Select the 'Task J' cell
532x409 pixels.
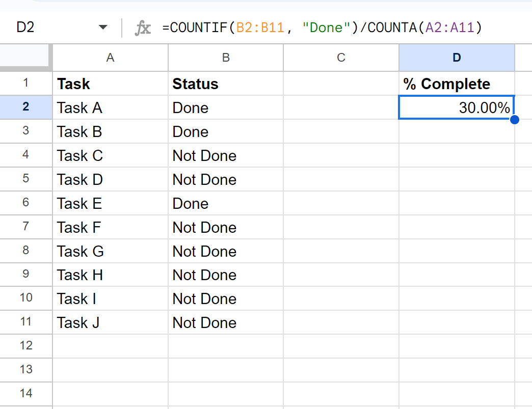tap(110, 322)
